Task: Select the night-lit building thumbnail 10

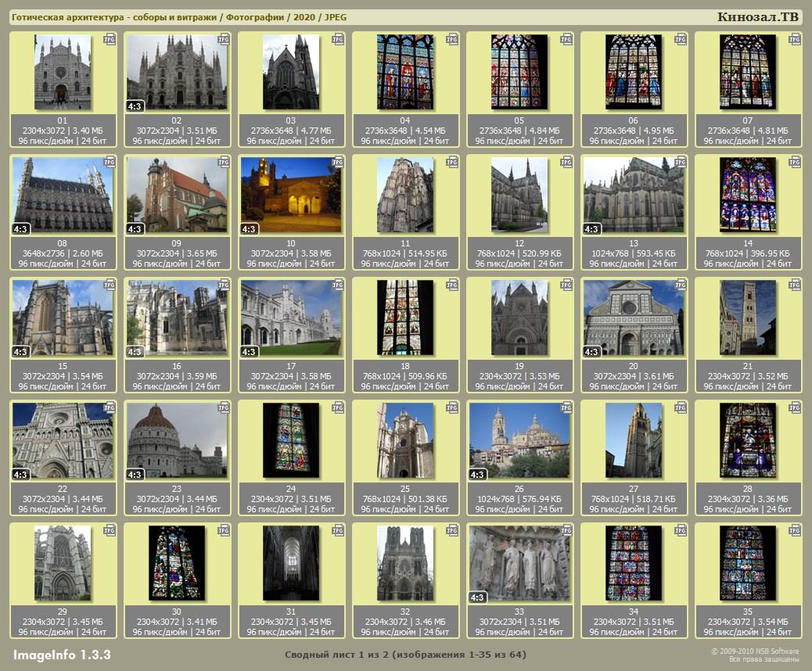Action: point(291,195)
